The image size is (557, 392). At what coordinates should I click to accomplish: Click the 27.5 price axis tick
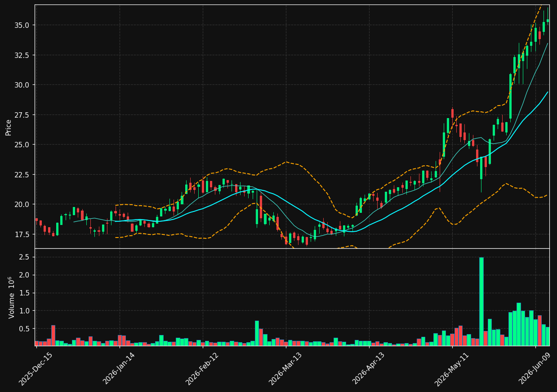22,115
